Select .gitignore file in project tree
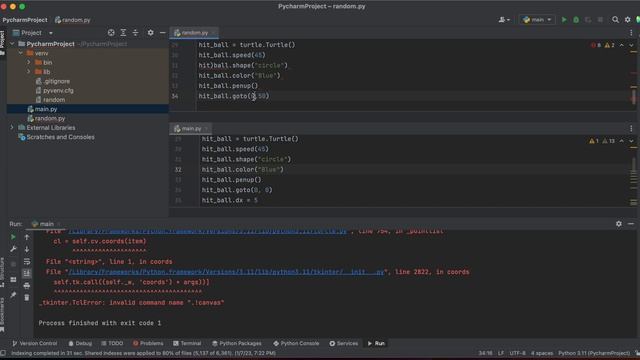The width and height of the screenshot is (640, 360). 53,81
